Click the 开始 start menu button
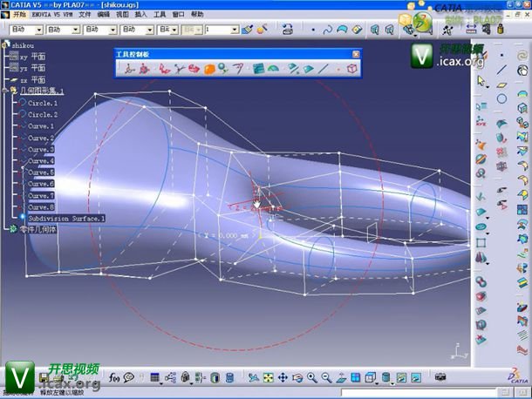Viewport: 532px width, 399px height. 19,15
